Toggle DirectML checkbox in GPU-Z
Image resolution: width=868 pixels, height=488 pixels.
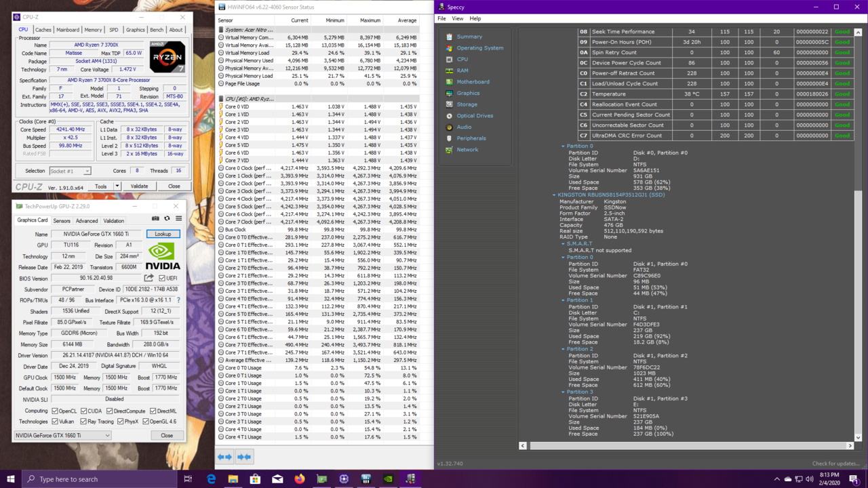coord(153,411)
